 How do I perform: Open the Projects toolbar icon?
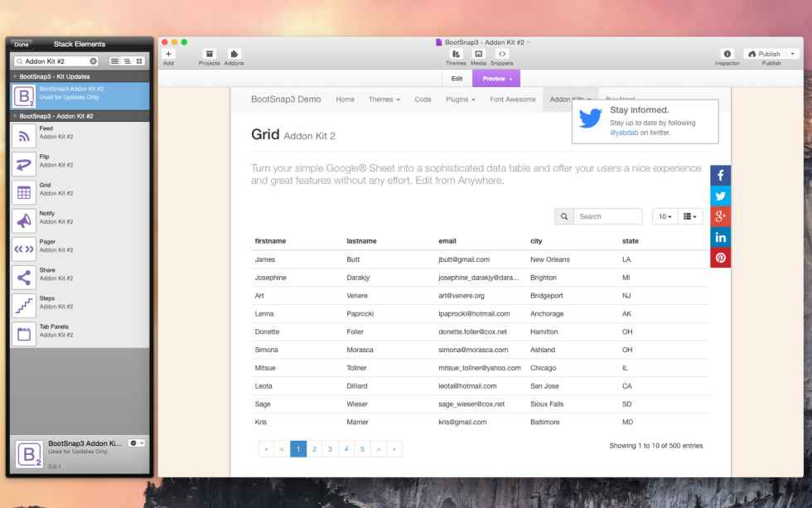[x=209, y=54]
